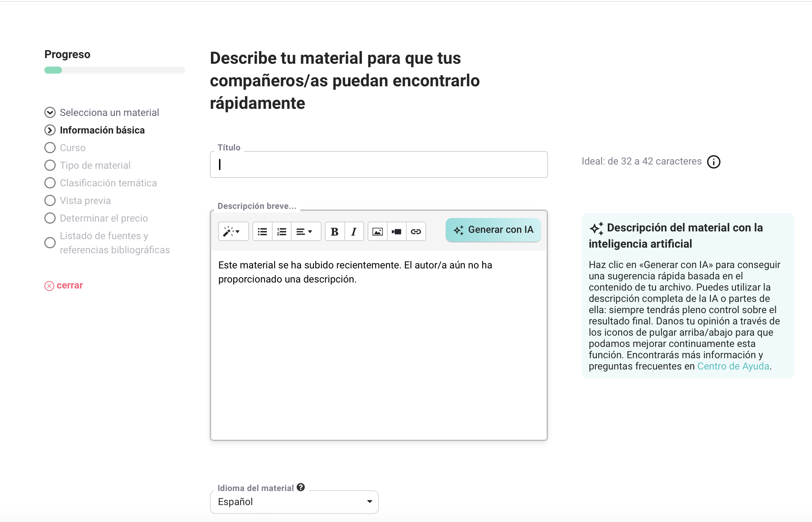Screen dimensions: 812x522
Task: Click the language help question icon
Action: coord(300,487)
